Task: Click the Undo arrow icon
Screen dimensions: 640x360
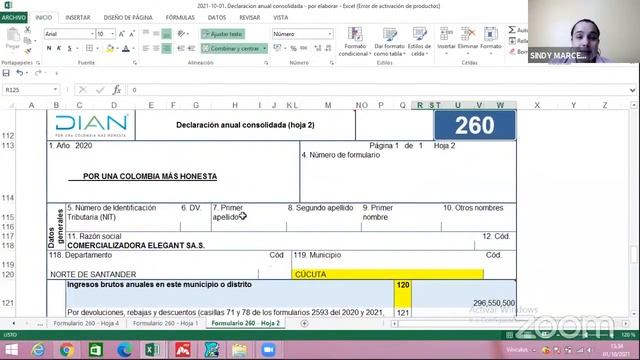Action: (x=19, y=73)
